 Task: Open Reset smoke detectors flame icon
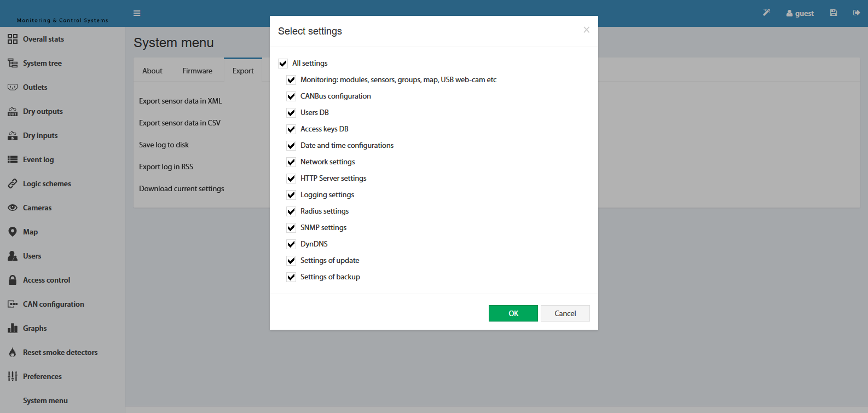click(13, 352)
